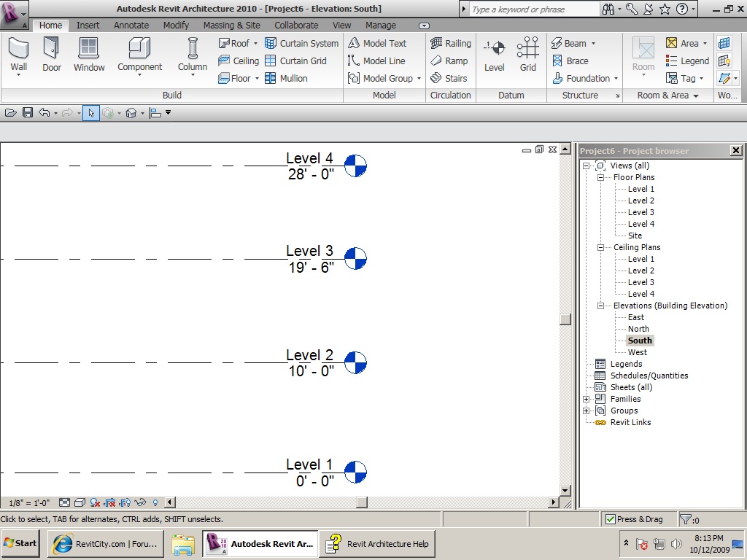Click the temporary hide/isolate glasses icon
The image size is (747, 560).
[140, 502]
